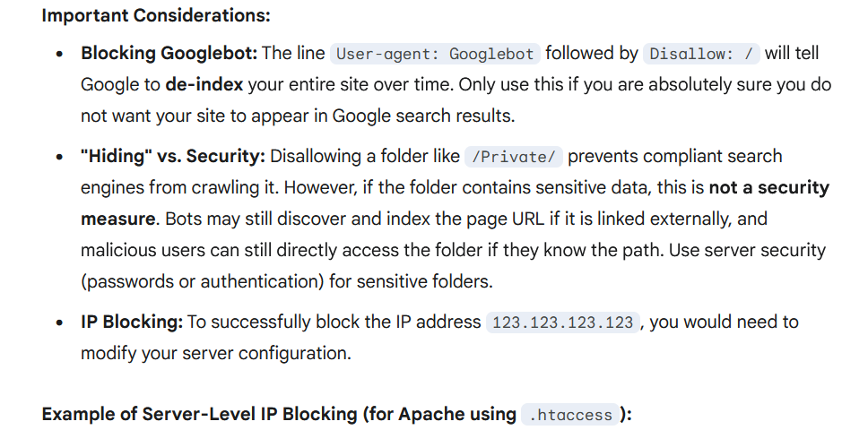Click the "Important Considerations:" heading
Screen dimensions: 868x430
[x=156, y=15]
